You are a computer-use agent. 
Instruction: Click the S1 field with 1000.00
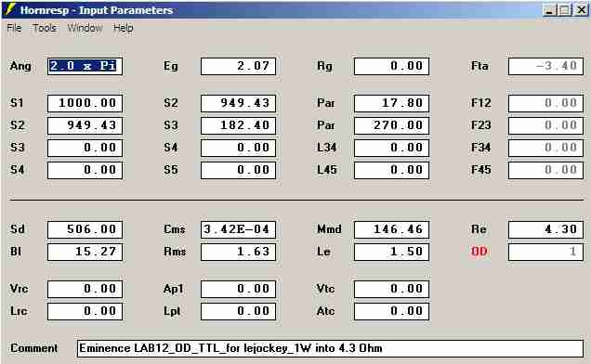pyautogui.click(x=85, y=103)
